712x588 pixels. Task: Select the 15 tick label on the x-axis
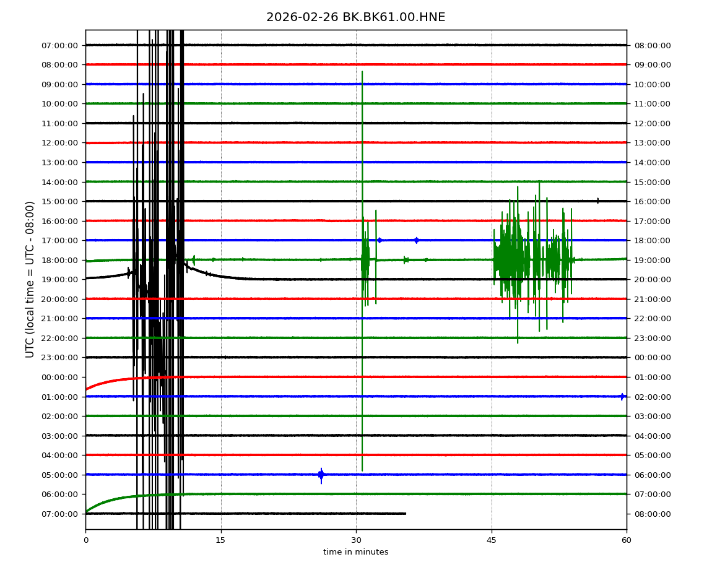pyautogui.click(x=220, y=540)
